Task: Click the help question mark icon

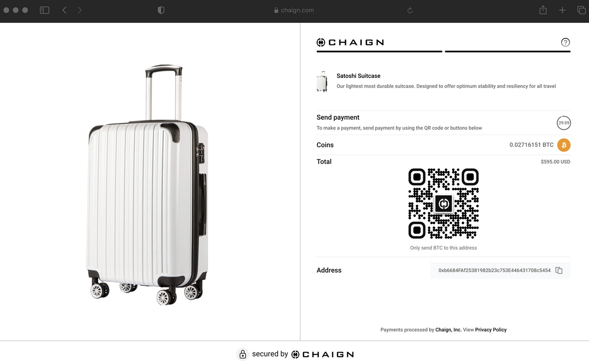Action: (x=565, y=42)
